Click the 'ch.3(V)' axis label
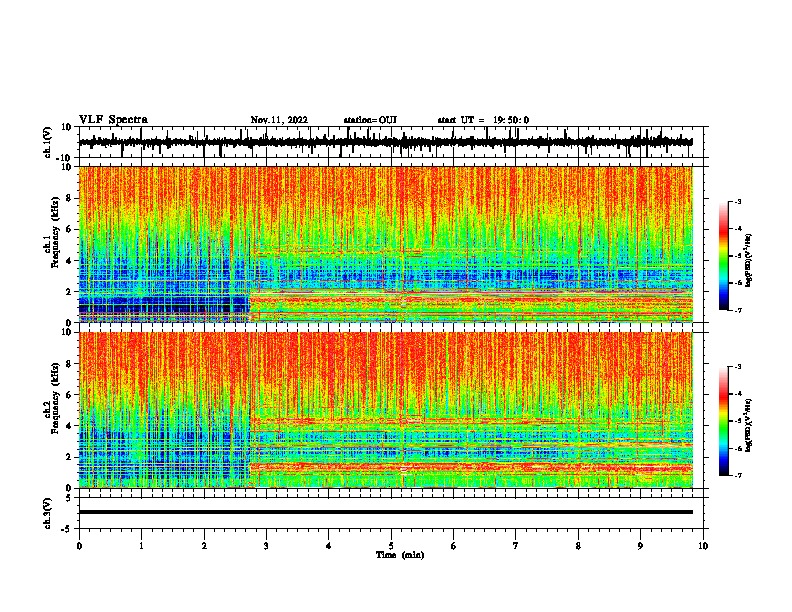792x612 pixels. pos(47,513)
